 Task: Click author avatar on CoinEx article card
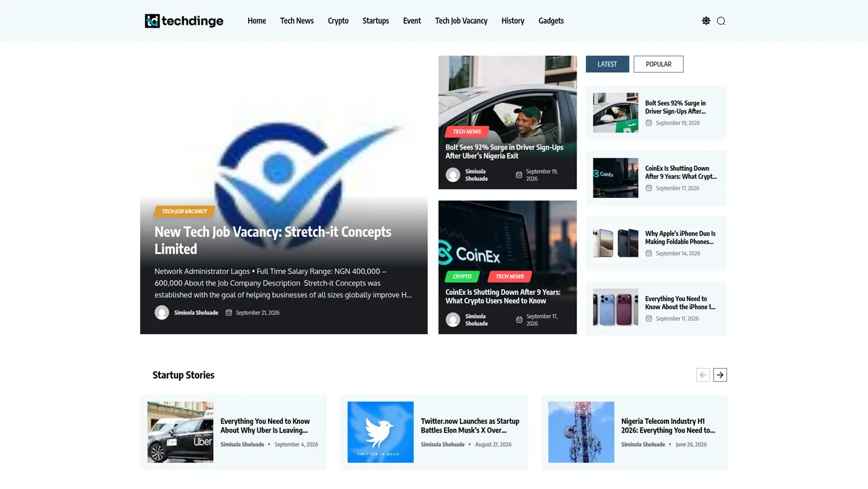(453, 320)
